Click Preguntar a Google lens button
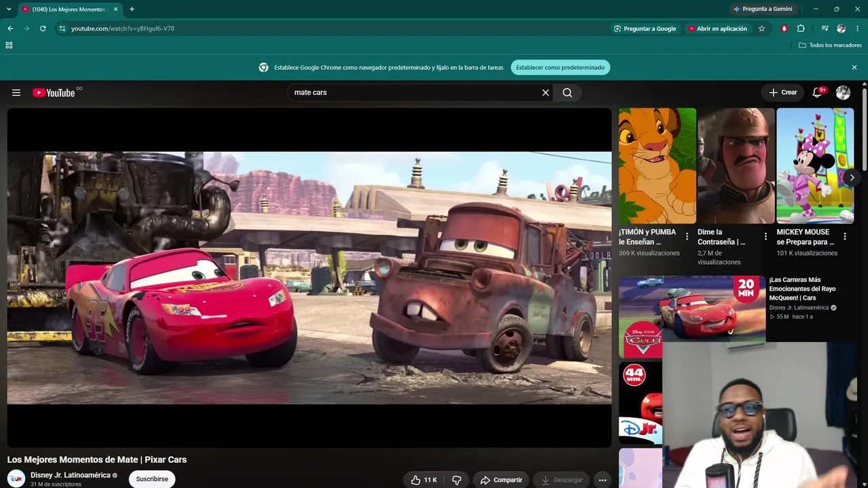The height and width of the screenshot is (488, 868). 645,28
